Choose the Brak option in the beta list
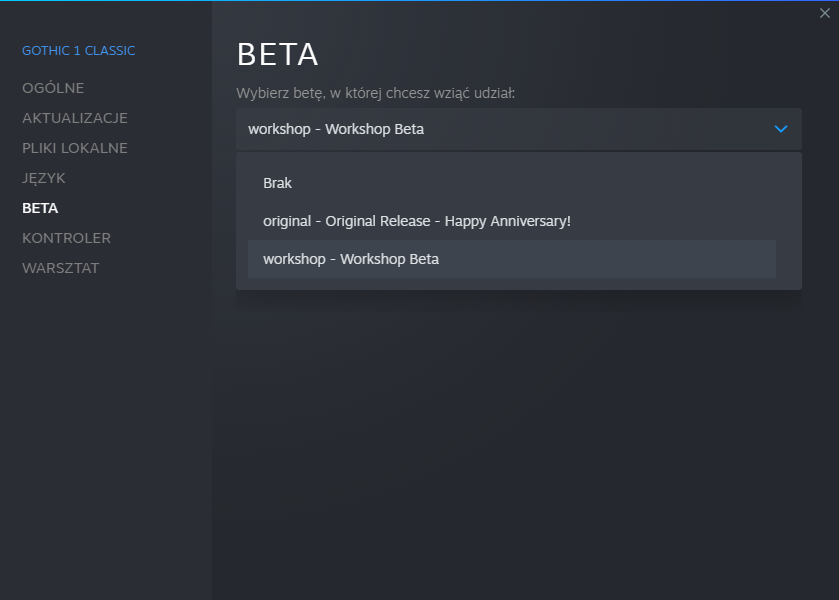This screenshot has width=839, height=600. 278,183
